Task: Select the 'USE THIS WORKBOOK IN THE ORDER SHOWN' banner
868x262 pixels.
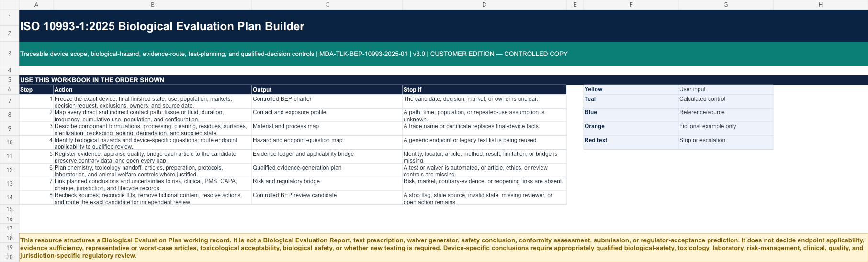Action: click(443, 80)
